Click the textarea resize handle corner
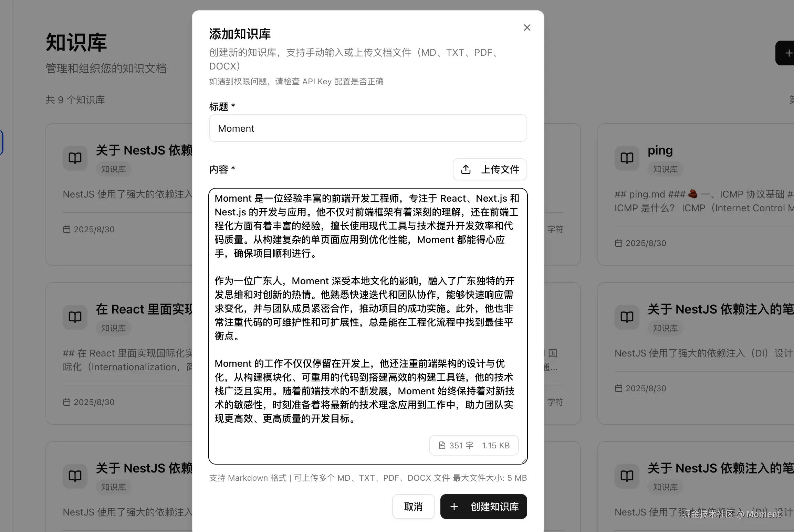794x532 pixels. [x=524, y=461]
